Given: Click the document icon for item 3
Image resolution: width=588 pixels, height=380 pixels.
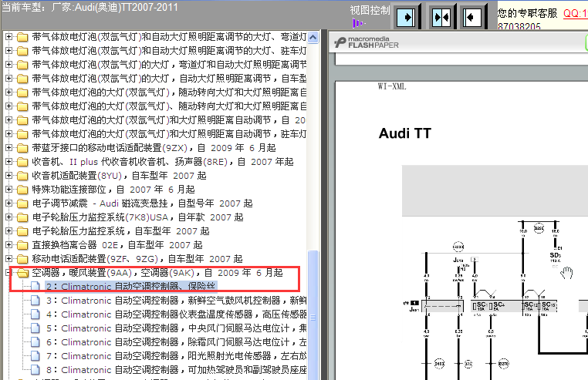Looking at the screenshot, I should pos(35,301).
